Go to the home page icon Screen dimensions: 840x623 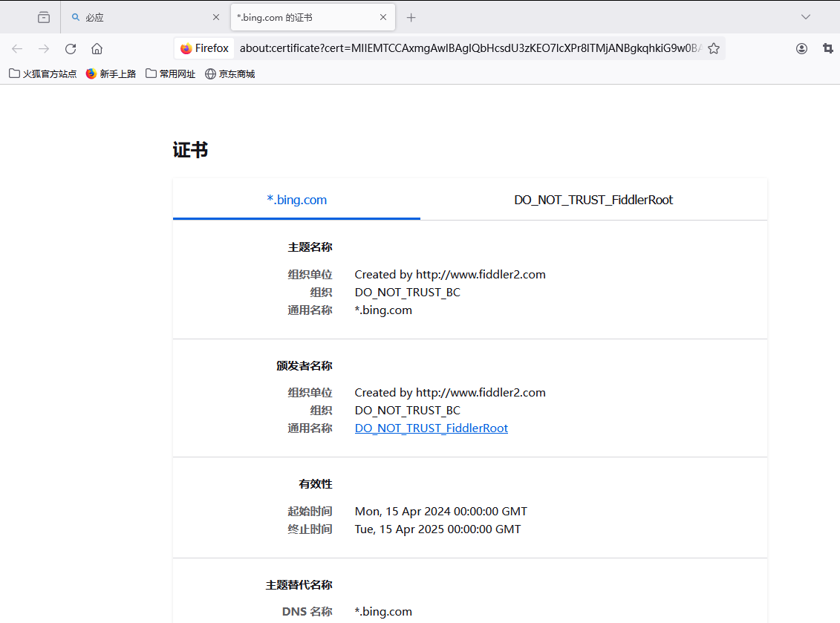click(97, 49)
